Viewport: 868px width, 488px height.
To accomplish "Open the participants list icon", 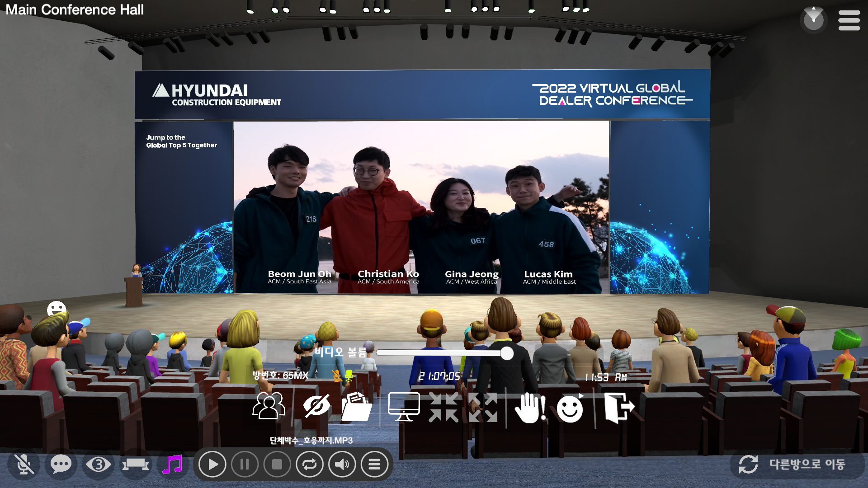I will [269, 406].
